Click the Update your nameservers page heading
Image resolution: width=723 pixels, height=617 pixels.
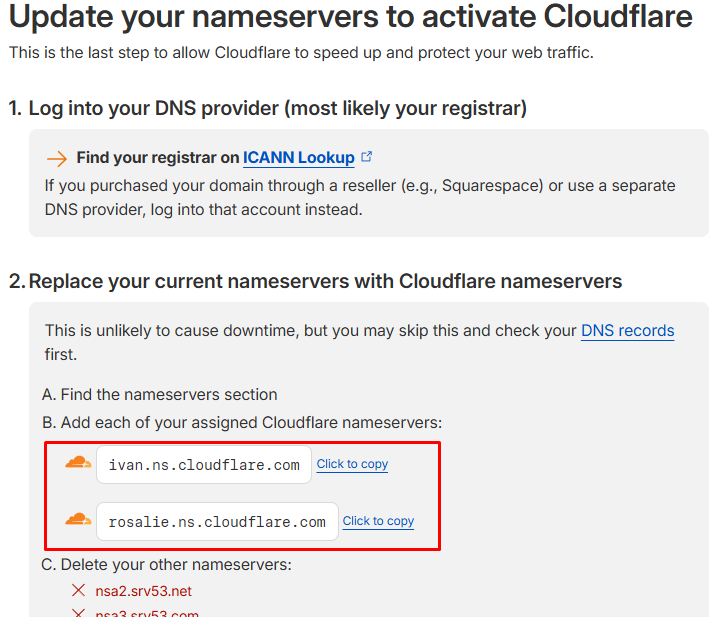[x=350, y=17]
